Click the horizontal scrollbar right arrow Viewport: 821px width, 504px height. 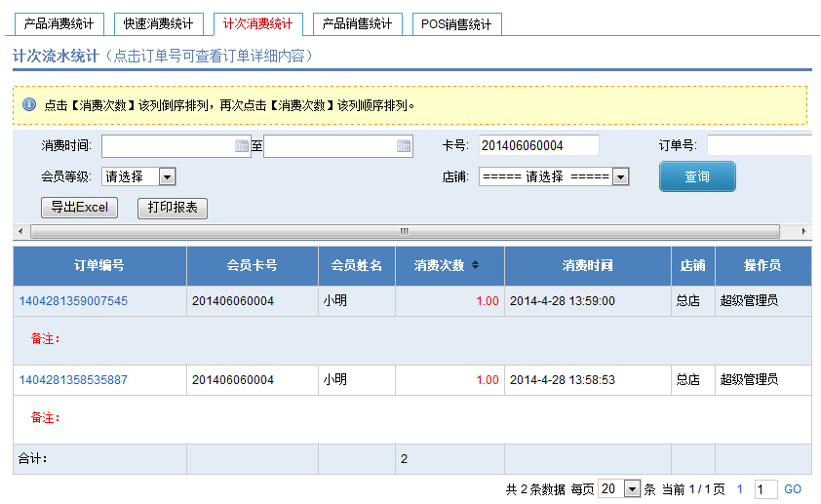[x=803, y=232]
